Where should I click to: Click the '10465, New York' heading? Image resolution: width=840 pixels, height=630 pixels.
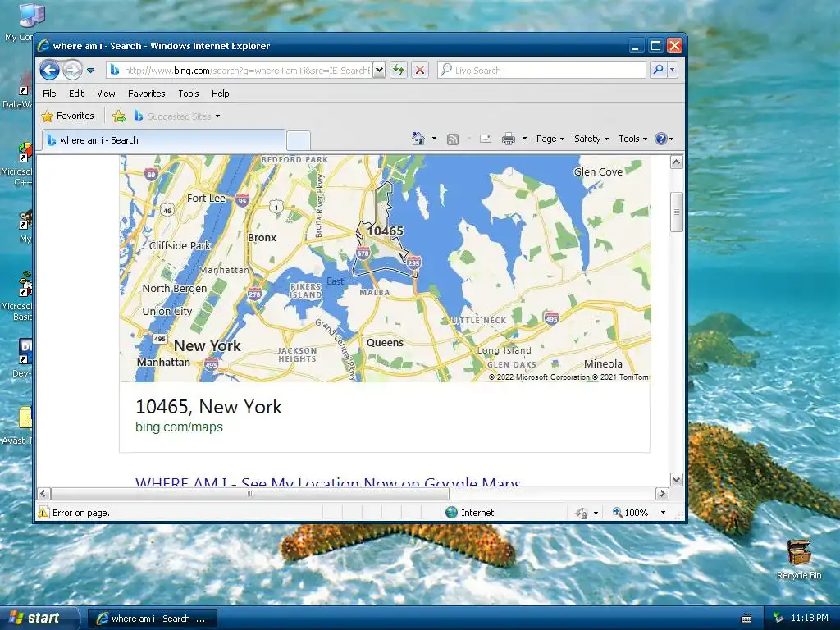tap(208, 407)
